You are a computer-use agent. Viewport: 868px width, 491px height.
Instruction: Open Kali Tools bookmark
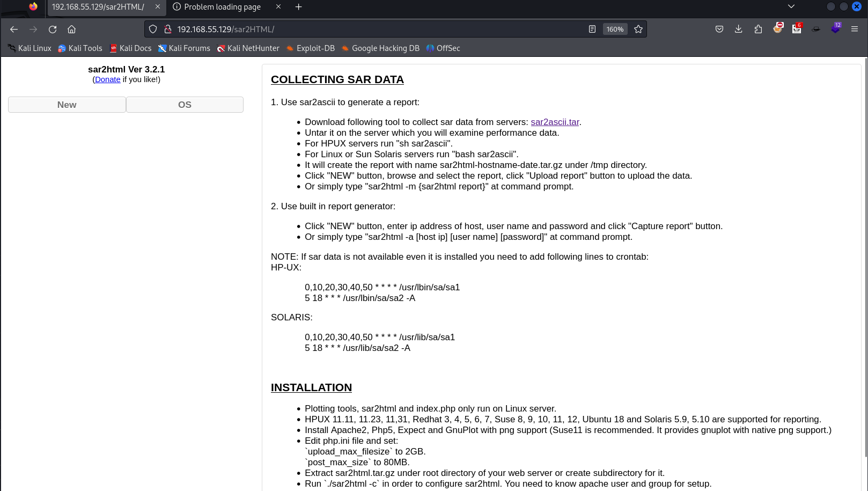(80, 48)
